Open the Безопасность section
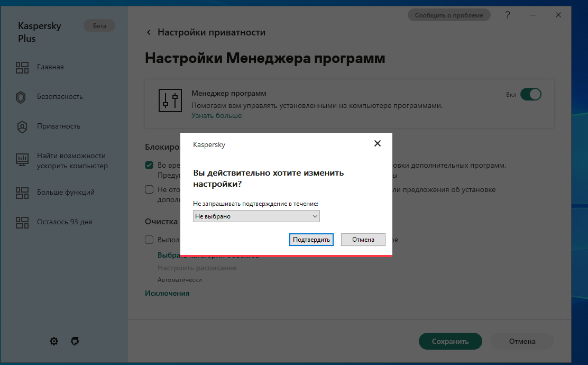Image resolution: width=588 pixels, height=365 pixels. (60, 97)
